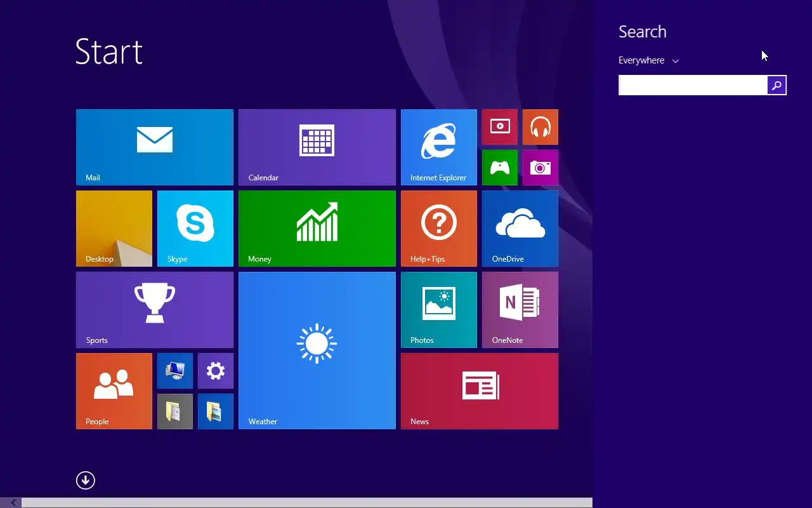Open the Documents folder small tile
812x508 pixels.
click(x=175, y=411)
